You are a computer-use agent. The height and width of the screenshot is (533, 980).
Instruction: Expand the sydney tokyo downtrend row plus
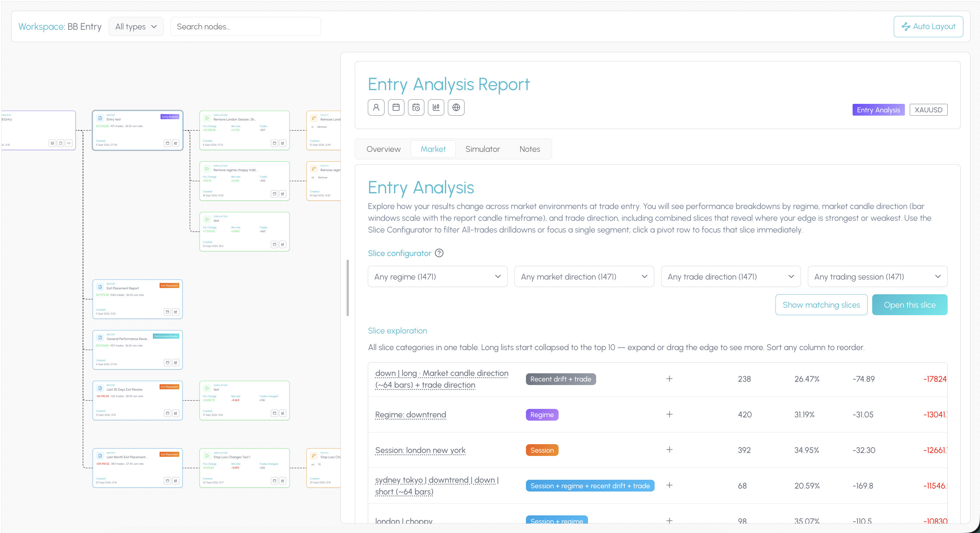tap(669, 485)
